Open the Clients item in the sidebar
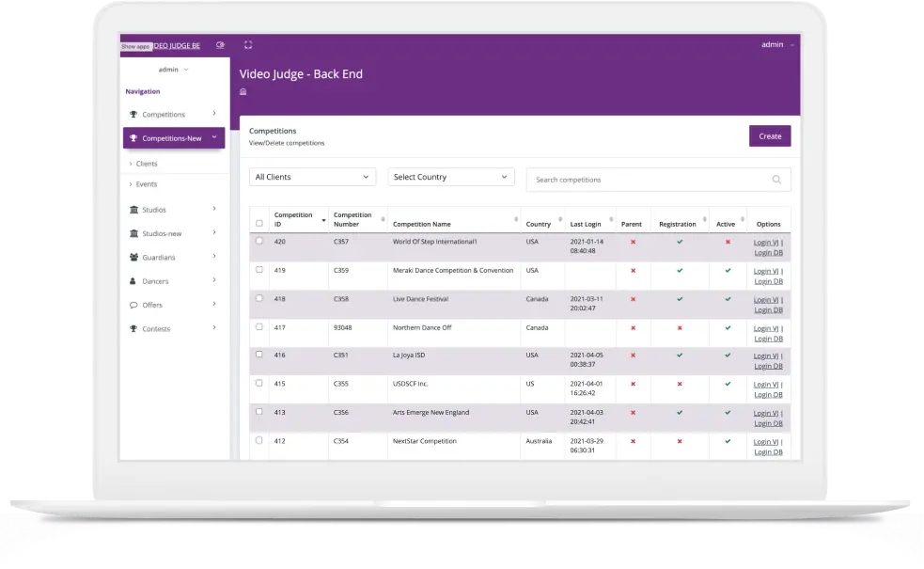Image resolution: width=924 pixels, height=569 pixels. point(147,164)
